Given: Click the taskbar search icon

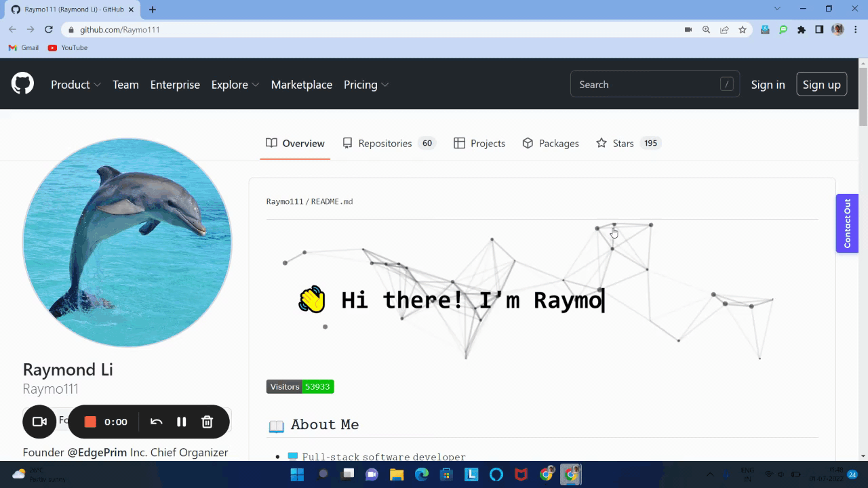Looking at the screenshot, I should 322,474.
